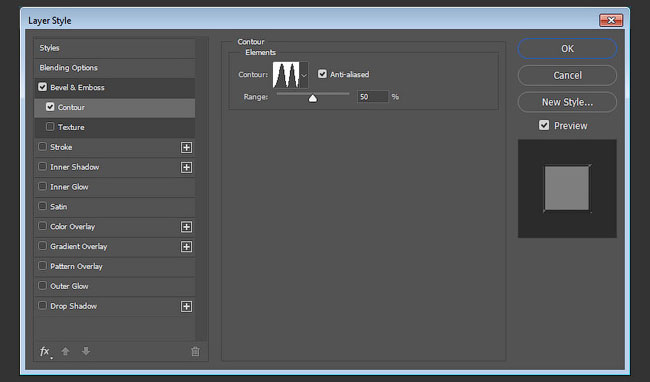Add another Drop Shadow with plus icon
This screenshot has height=382, width=650.
click(x=187, y=307)
